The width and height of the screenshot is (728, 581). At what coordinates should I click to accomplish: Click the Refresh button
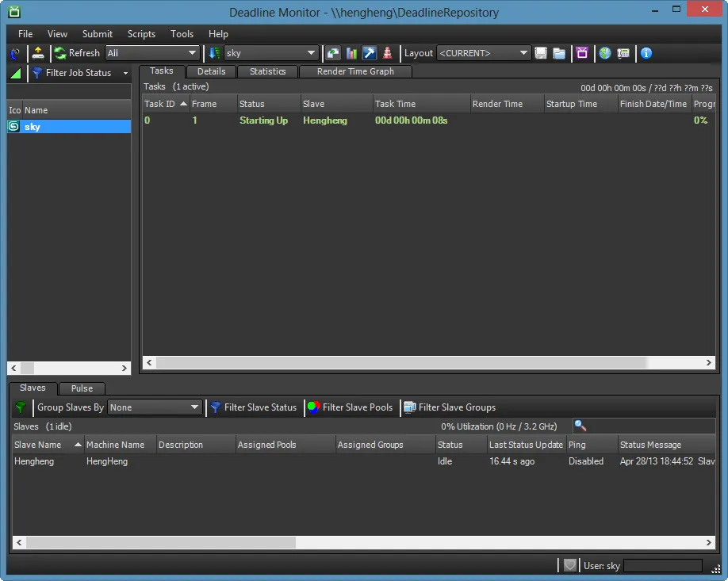tap(77, 53)
